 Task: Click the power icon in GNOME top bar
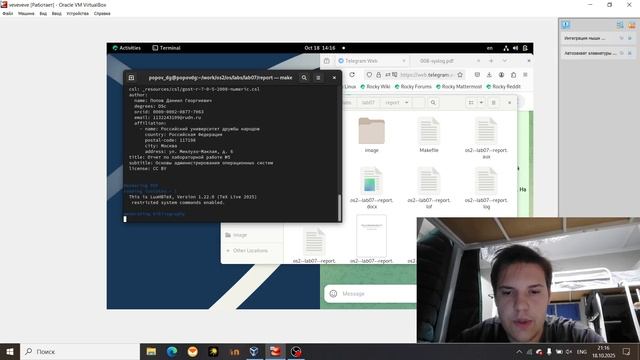525,48
